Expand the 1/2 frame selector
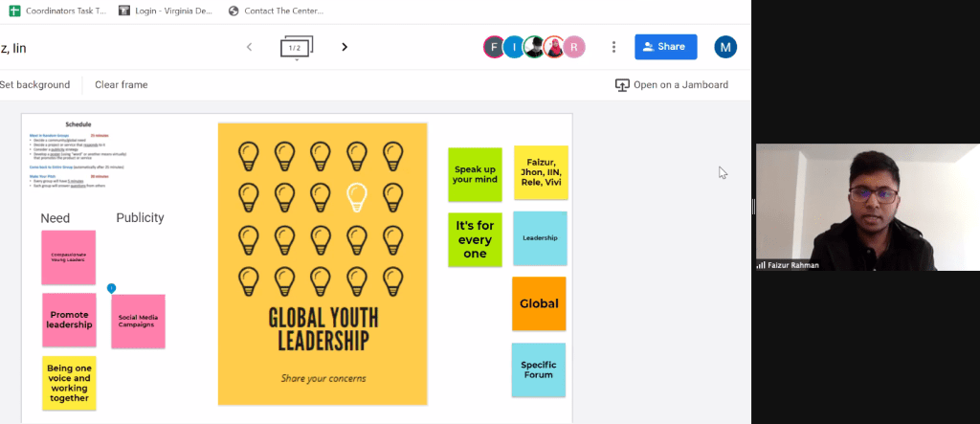The image size is (980, 424). (297, 47)
